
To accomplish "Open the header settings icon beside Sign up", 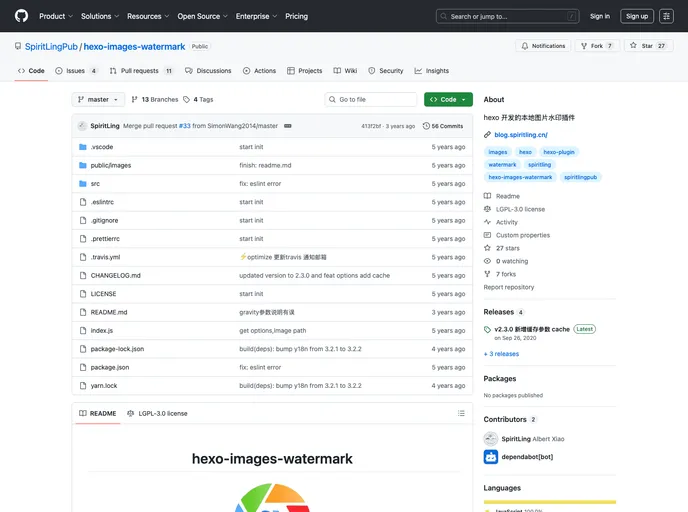I will tap(666, 16).
